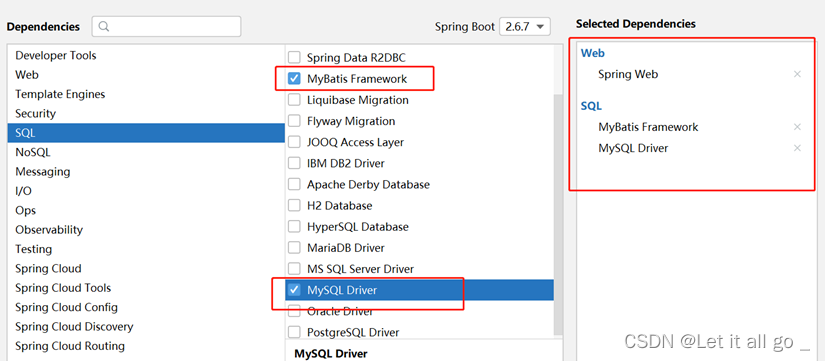
Task: Open the Security category
Action: click(146, 113)
